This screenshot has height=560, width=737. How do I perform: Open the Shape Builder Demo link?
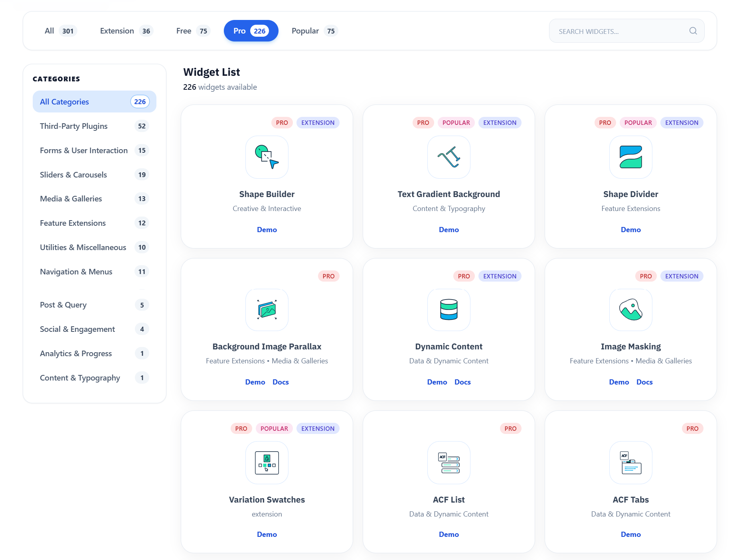point(267,230)
